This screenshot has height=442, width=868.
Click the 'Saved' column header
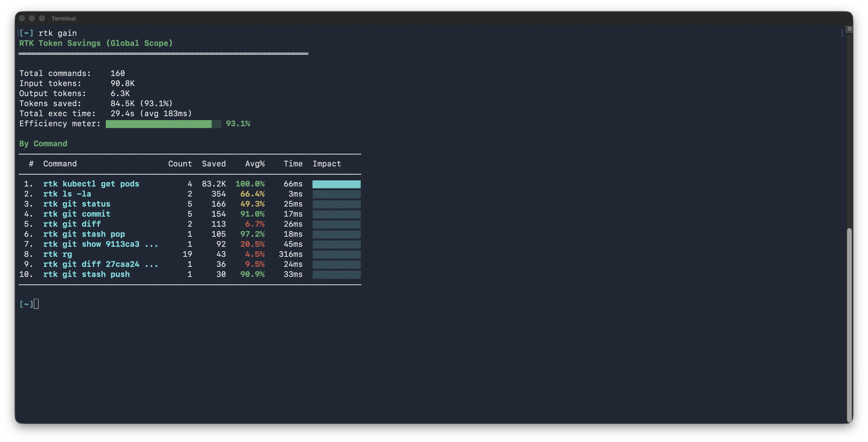pos(214,164)
